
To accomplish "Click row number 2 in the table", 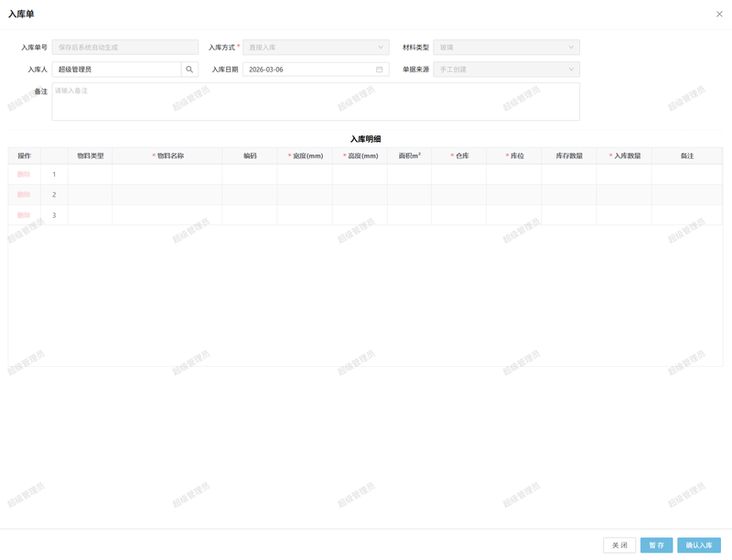I will click(54, 195).
